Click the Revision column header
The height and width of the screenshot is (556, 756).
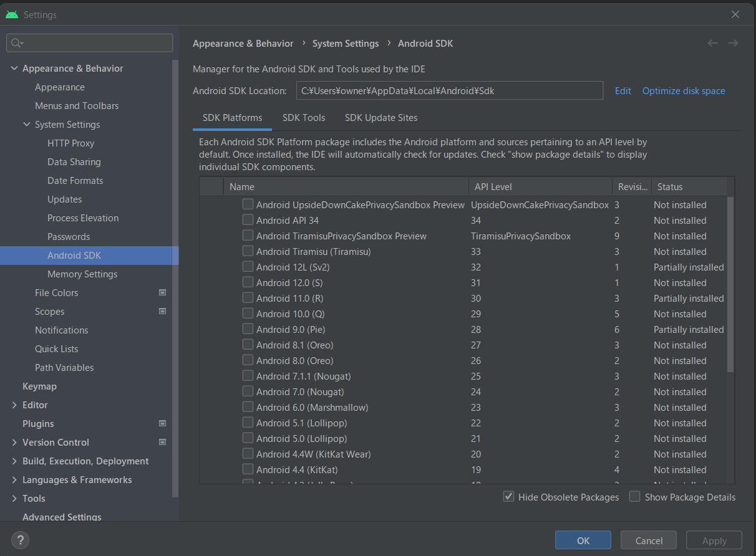point(632,186)
